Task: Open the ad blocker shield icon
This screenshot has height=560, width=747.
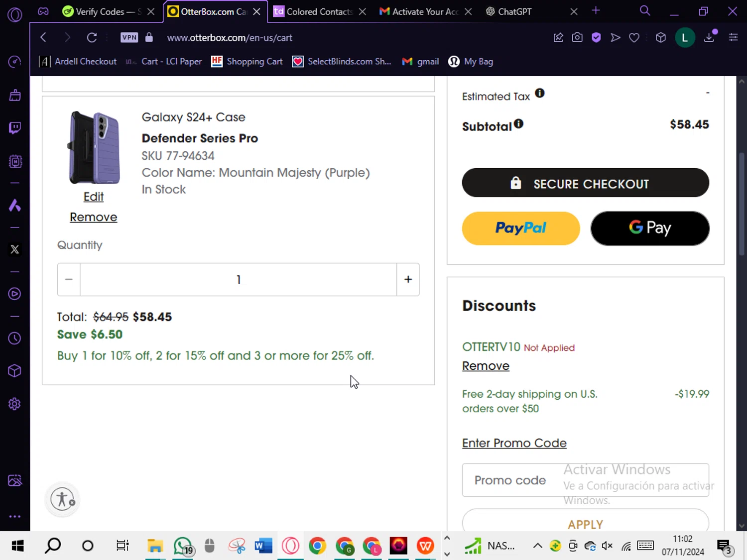Action: coord(596,37)
